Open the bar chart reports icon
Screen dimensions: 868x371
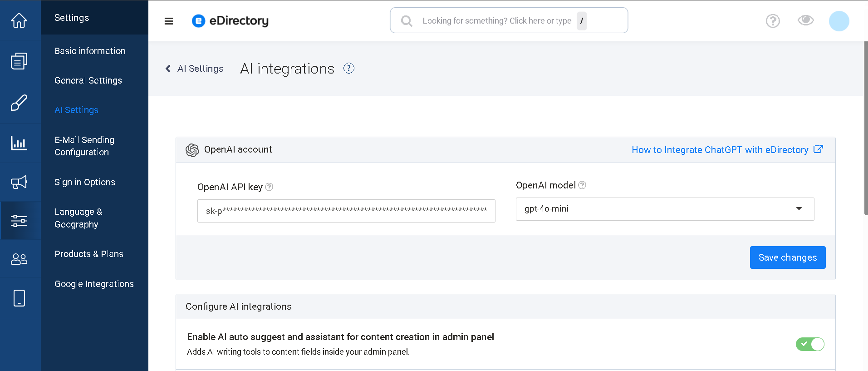(x=19, y=143)
